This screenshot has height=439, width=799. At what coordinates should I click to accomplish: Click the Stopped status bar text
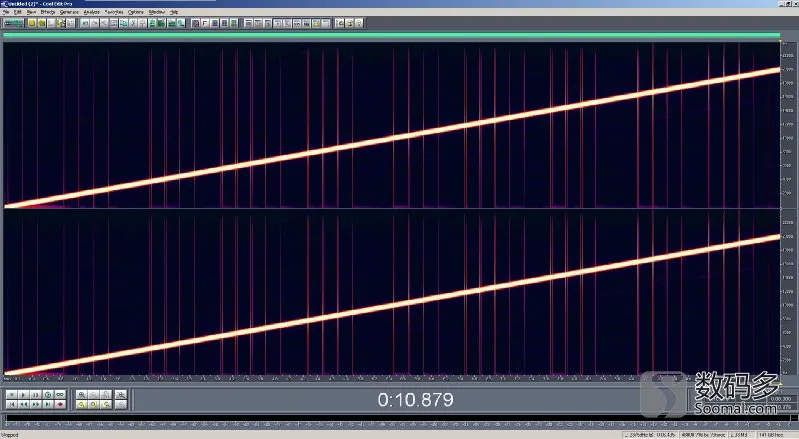point(9,435)
